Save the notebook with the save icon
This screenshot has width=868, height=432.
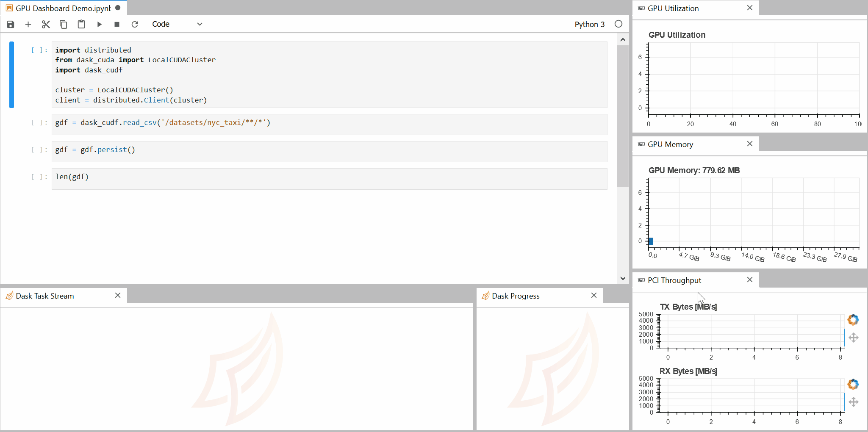pyautogui.click(x=11, y=25)
